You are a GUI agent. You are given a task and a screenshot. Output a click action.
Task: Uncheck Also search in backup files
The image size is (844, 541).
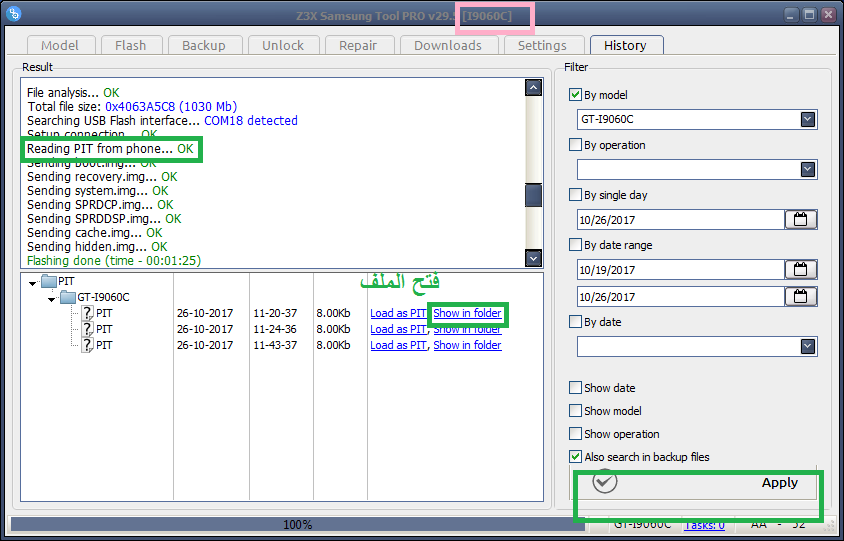tap(575, 457)
